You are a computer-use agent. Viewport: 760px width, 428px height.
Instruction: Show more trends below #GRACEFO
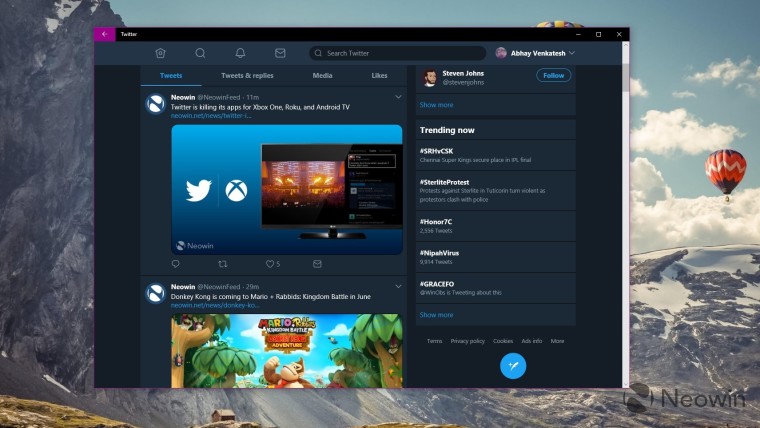coord(436,315)
